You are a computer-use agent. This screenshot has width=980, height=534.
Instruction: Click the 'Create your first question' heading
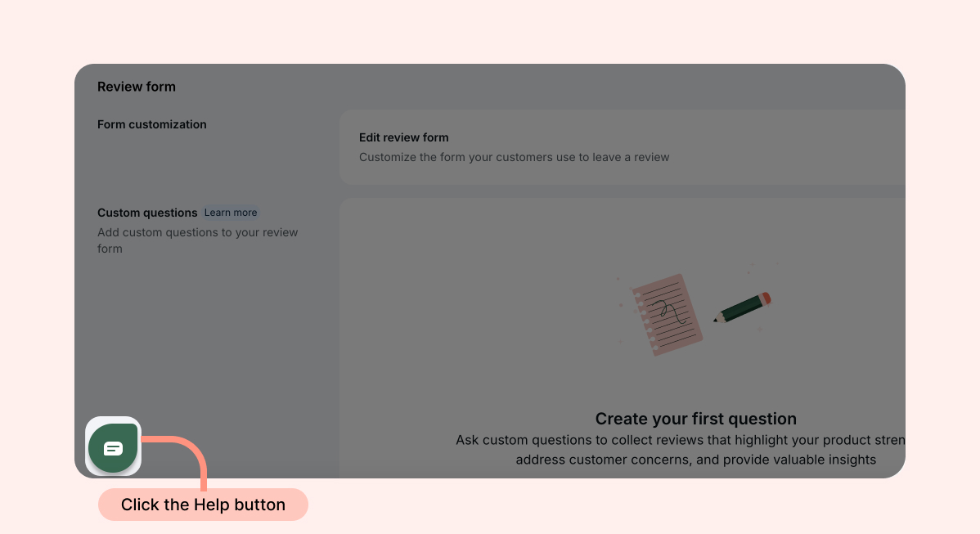point(695,419)
